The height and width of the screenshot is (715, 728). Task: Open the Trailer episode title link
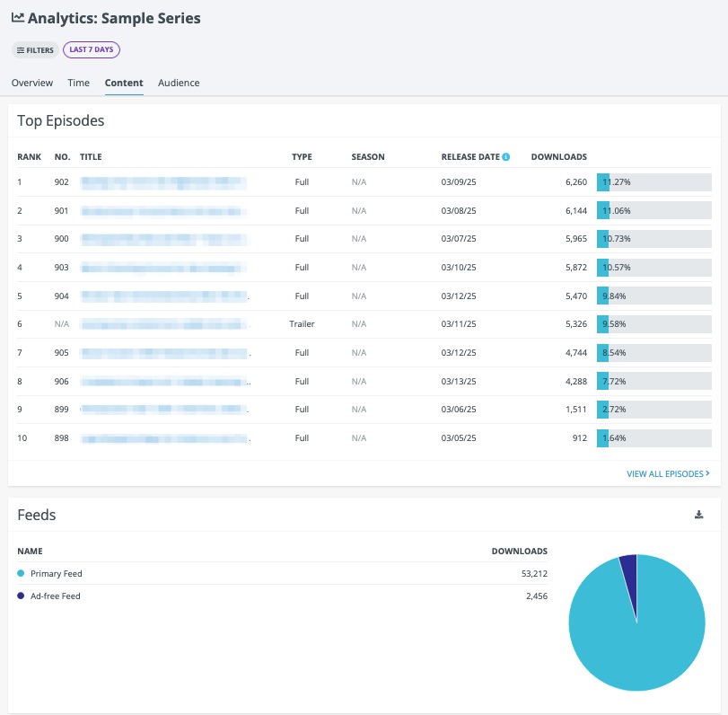(x=165, y=324)
